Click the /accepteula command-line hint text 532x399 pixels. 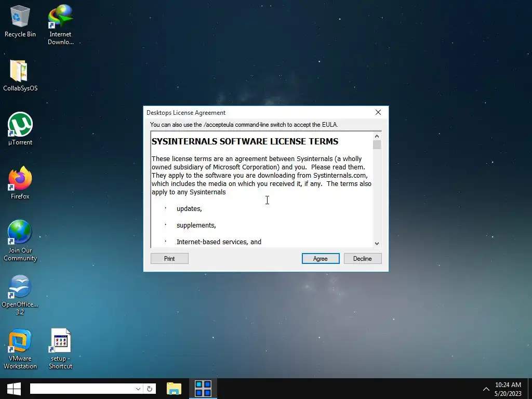(244, 125)
